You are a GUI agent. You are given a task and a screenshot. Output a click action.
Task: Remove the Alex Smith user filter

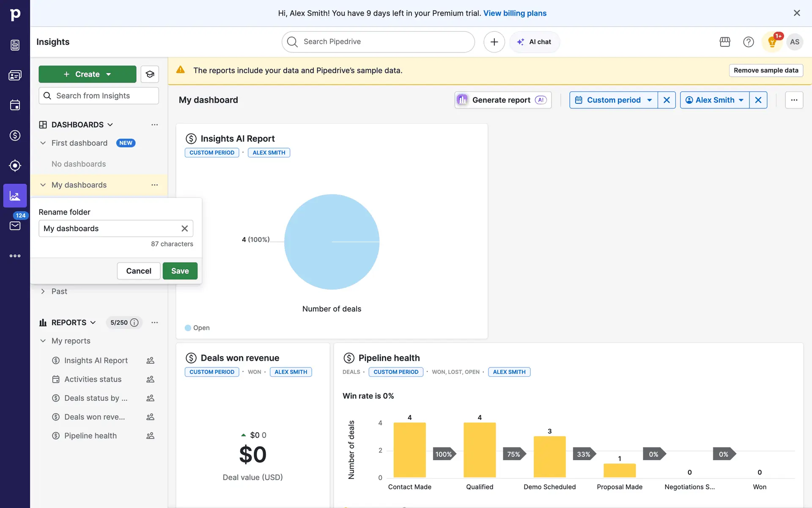tap(758, 100)
